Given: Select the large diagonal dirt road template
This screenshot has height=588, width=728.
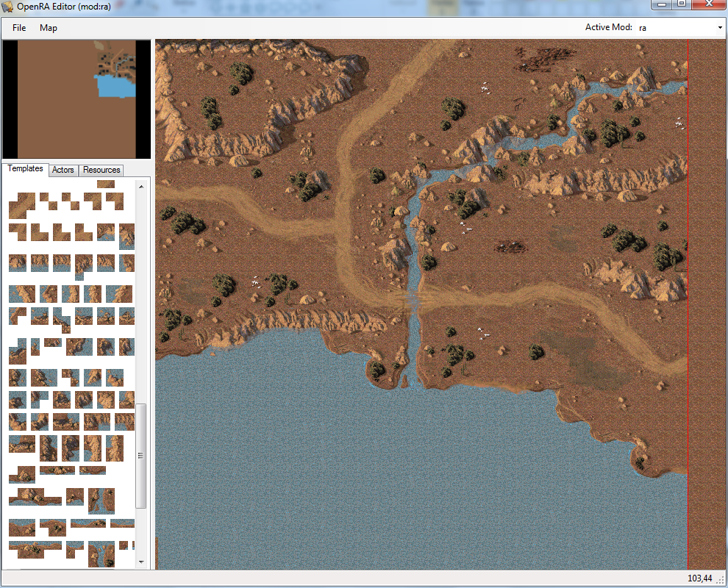Looking at the screenshot, I should click(x=22, y=206).
